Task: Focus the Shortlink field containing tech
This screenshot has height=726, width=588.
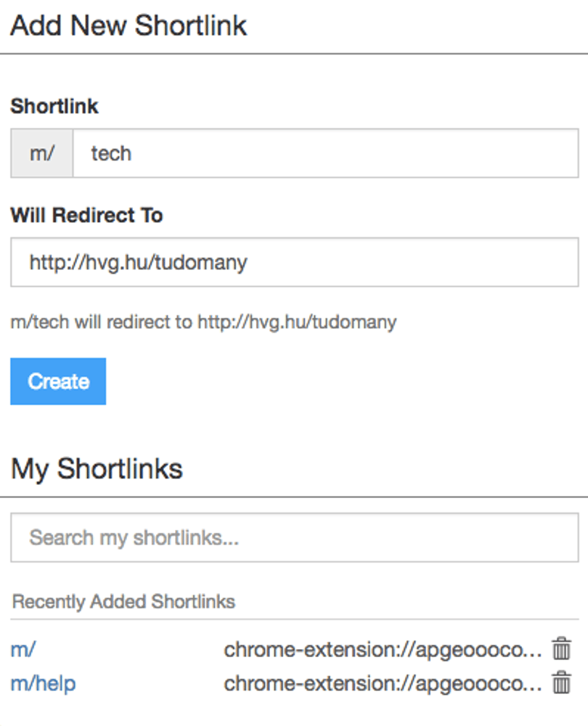Action: 325,153
